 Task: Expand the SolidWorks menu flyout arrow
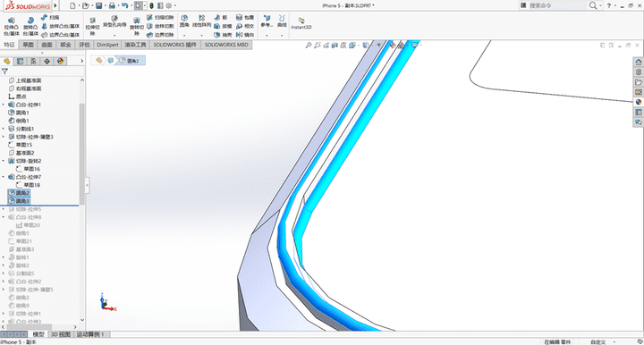tap(55, 5)
